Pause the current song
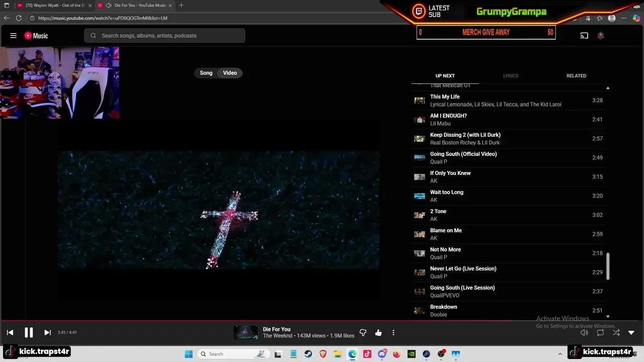This screenshot has height=362, width=644. pos(29,332)
